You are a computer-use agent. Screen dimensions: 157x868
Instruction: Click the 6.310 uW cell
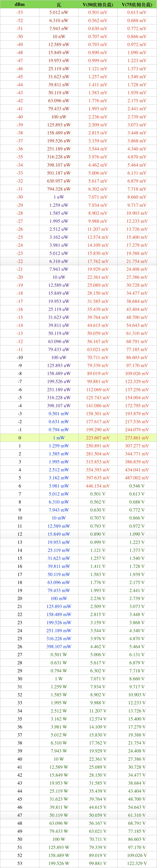point(59,261)
